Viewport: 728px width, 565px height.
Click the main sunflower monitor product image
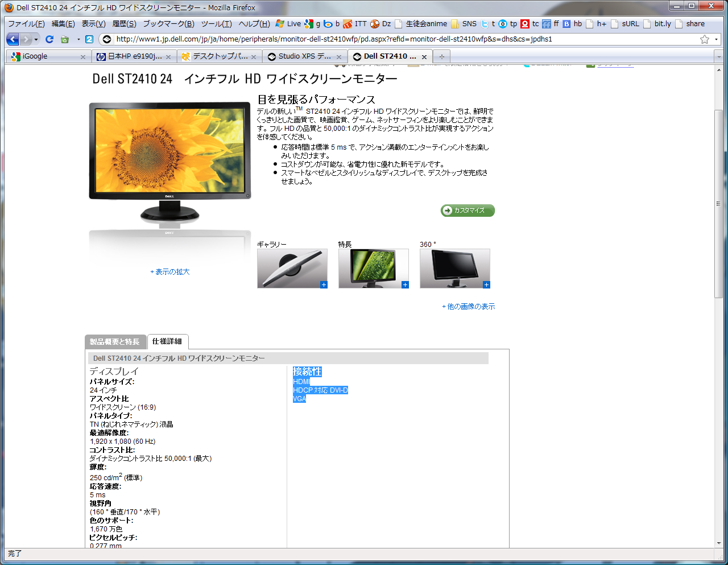(x=169, y=163)
